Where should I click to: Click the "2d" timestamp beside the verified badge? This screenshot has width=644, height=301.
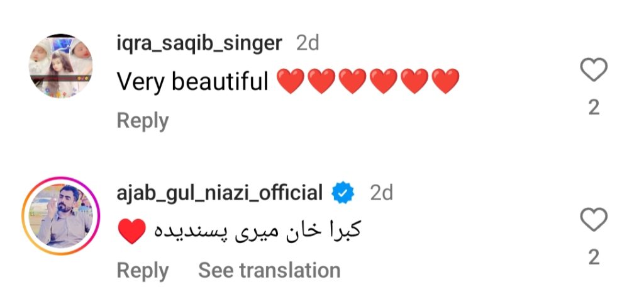(x=381, y=193)
